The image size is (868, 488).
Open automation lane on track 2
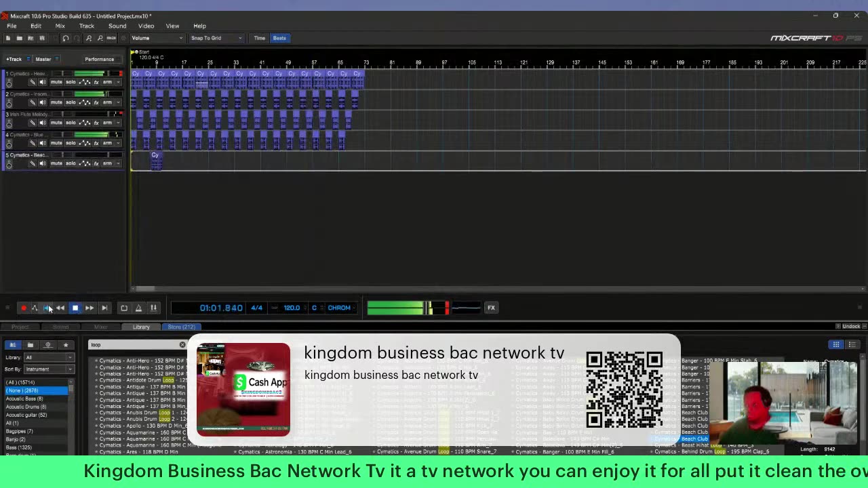[85, 102]
